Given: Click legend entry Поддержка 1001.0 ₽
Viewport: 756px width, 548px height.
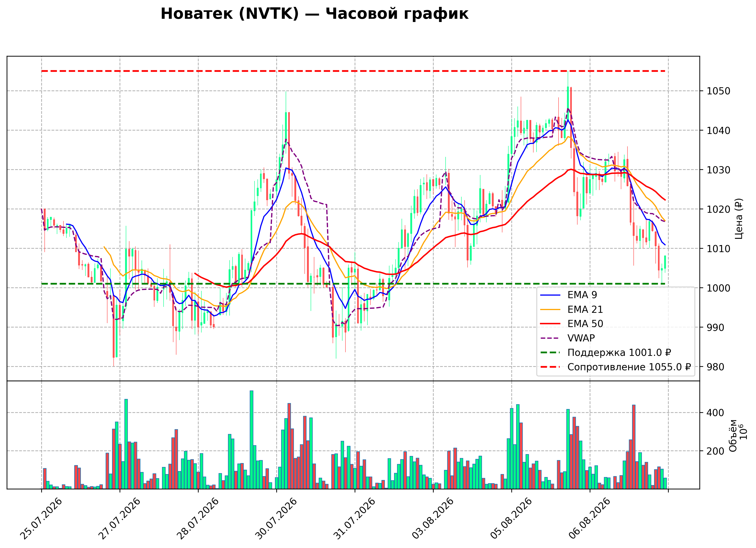Looking at the screenshot, I should coord(606,352).
